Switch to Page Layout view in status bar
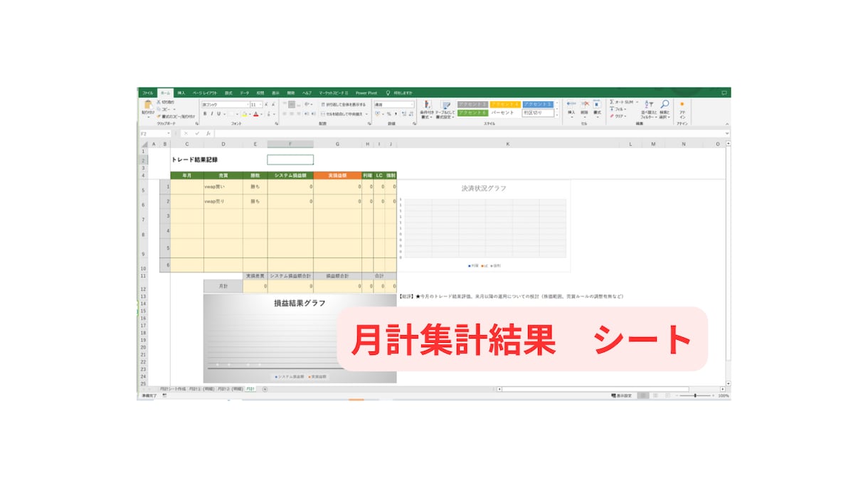868x488 pixels. pos(654,396)
